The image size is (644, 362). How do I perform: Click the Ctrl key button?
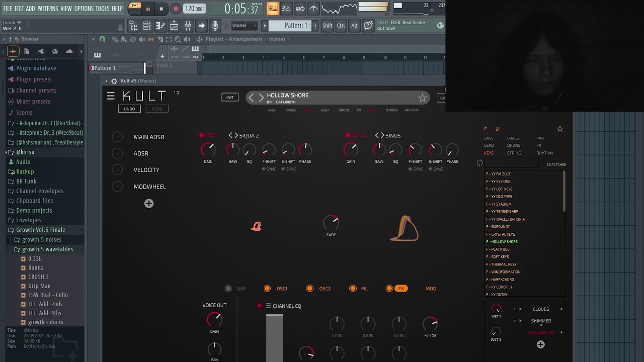click(x=341, y=26)
